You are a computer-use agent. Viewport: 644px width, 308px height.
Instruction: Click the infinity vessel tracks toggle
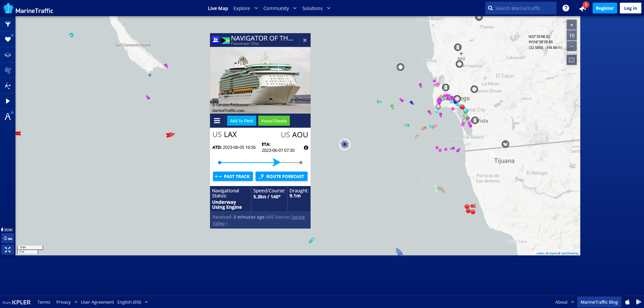point(8,239)
